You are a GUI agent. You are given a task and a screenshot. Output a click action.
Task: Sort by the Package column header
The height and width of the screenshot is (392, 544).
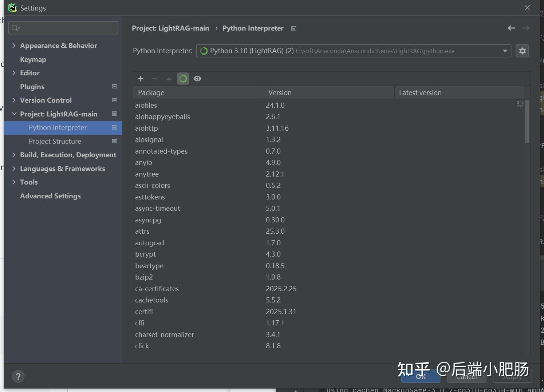click(198, 92)
